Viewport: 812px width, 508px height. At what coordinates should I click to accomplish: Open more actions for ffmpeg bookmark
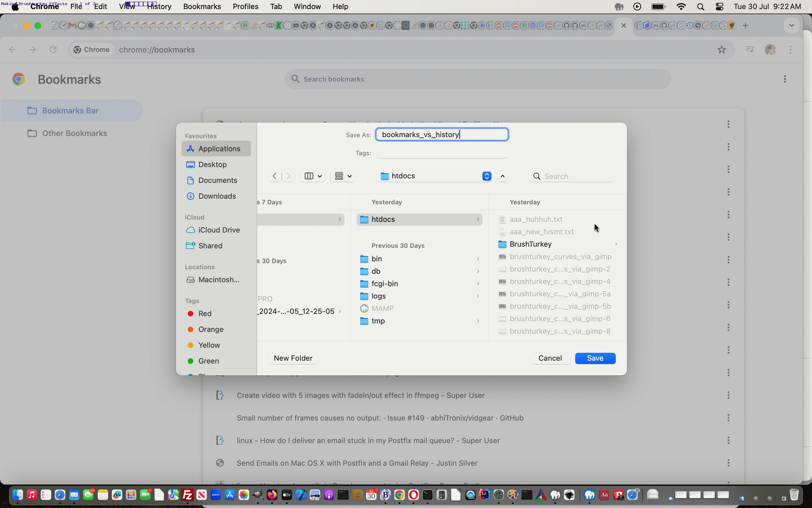tap(728, 395)
